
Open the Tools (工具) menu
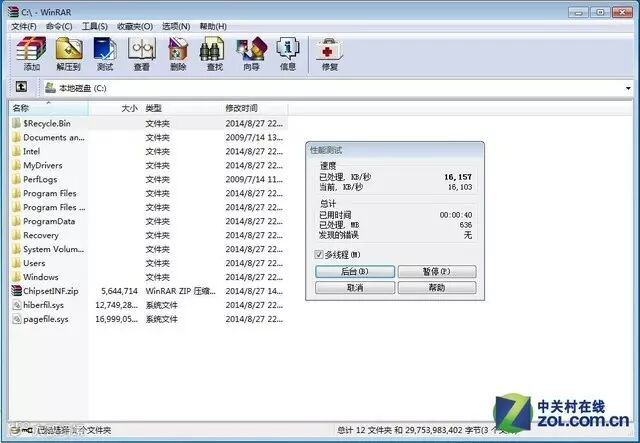coord(94,27)
